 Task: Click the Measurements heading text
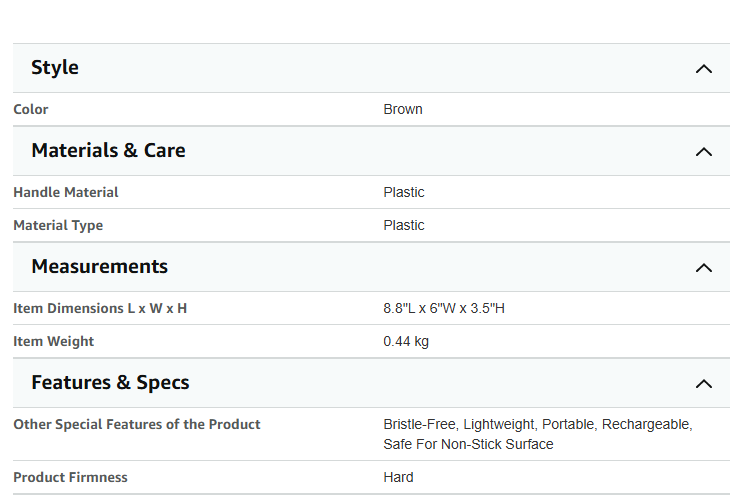point(99,267)
